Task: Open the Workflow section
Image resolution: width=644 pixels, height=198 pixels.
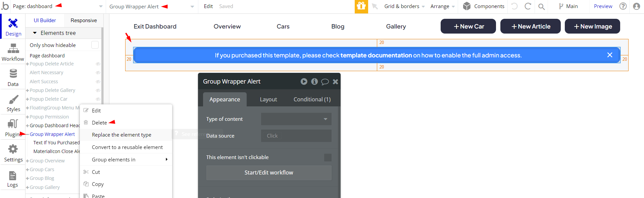Action: point(13,52)
